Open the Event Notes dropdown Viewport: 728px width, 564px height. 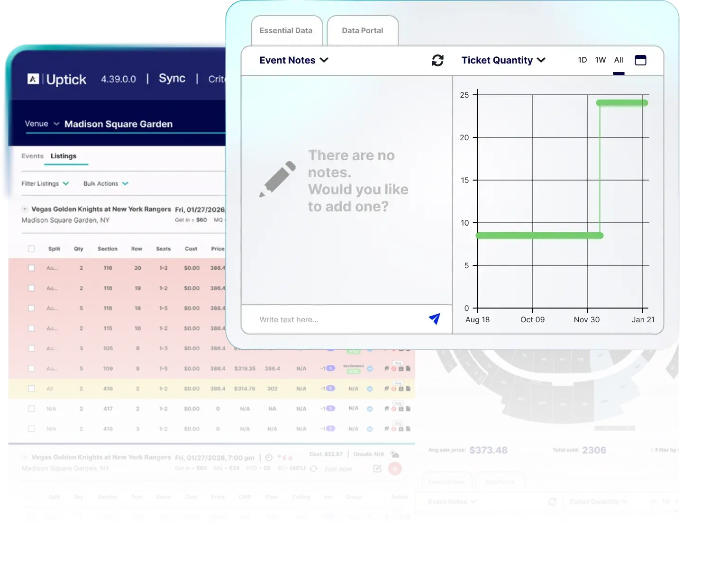pyautogui.click(x=294, y=60)
